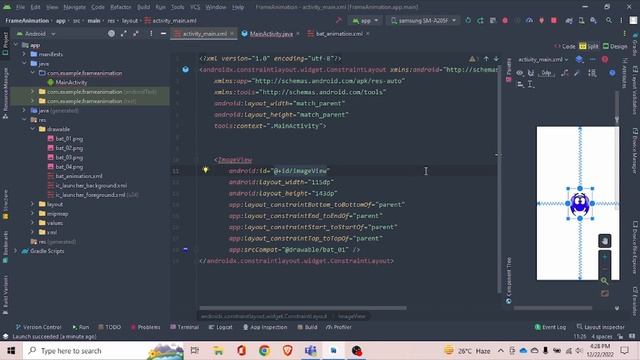Select the bat ImageView in design preview

click(x=580, y=204)
